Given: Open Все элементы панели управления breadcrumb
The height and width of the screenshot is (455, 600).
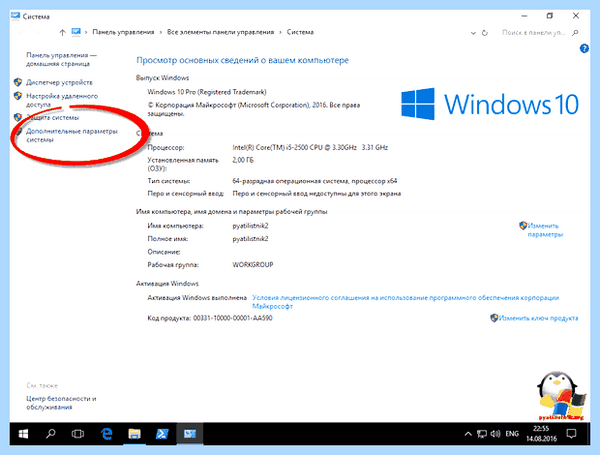Looking at the screenshot, I should [220, 32].
